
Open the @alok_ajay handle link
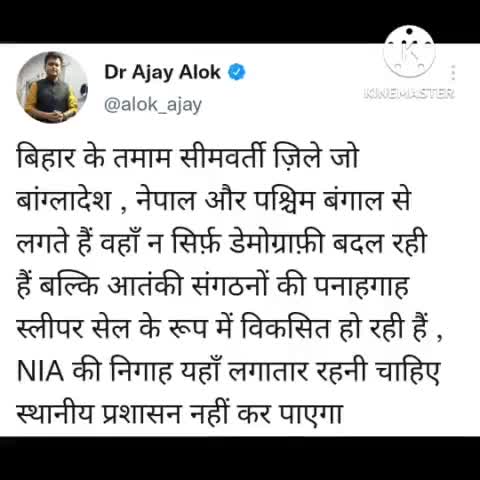pyautogui.click(x=153, y=105)
